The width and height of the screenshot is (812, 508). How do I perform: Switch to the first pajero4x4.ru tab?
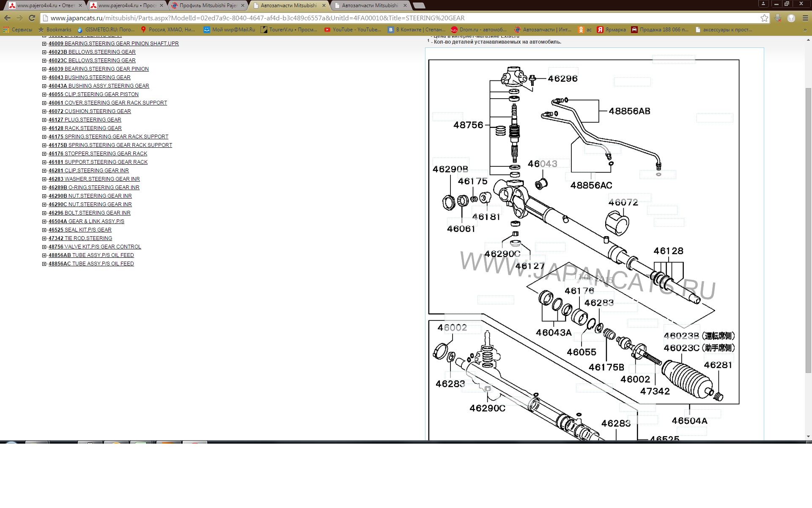(x=45, y=6)
